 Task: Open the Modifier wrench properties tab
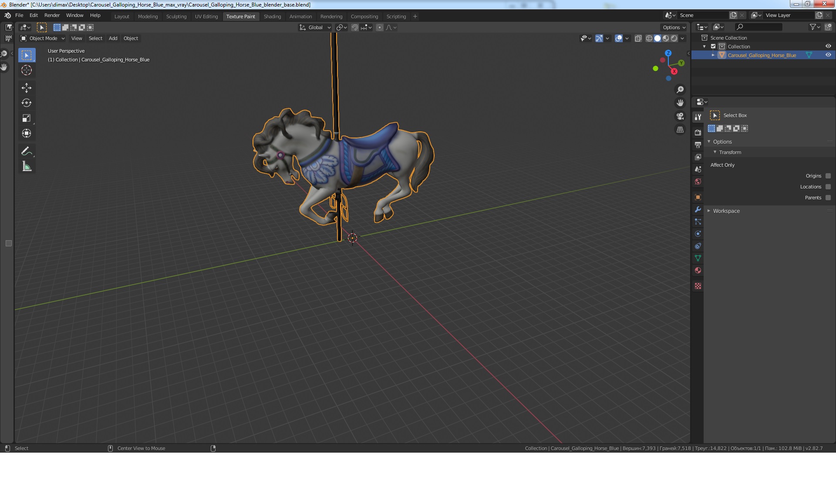pos(698,209)
